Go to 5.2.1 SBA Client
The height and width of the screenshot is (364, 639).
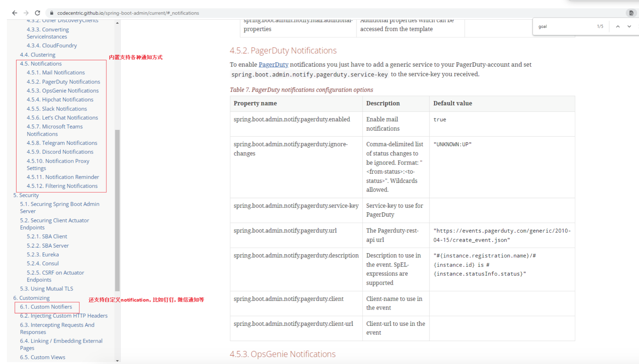pos(47,236)
